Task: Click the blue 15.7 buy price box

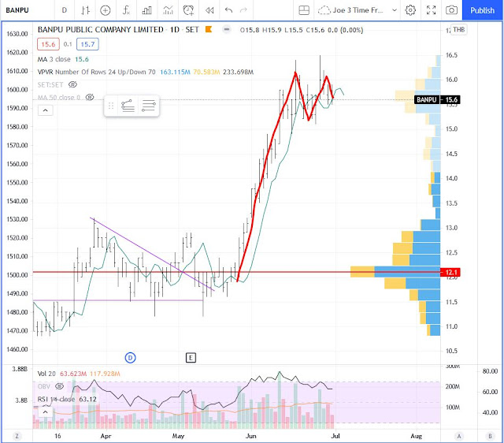Action: (87, 44)
